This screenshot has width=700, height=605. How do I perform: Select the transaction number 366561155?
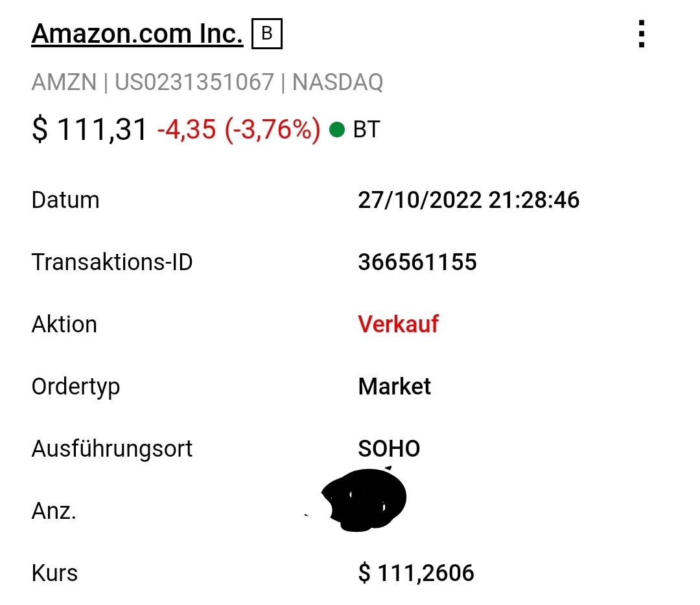point(417,262)
